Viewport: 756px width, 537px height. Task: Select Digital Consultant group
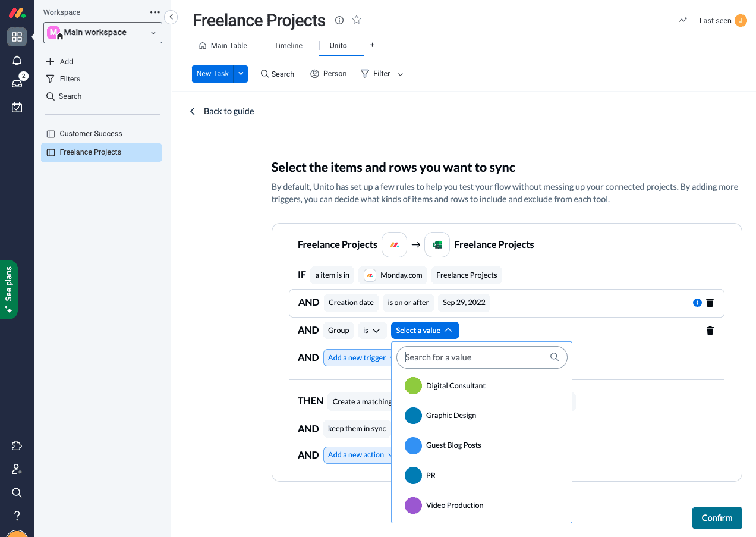(x=481, y=386)
